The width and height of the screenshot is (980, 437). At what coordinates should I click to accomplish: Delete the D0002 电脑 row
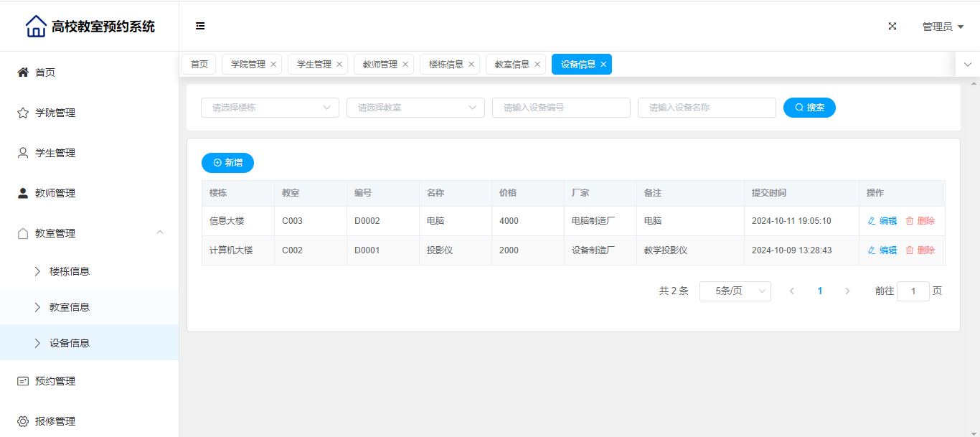point(920,221)
